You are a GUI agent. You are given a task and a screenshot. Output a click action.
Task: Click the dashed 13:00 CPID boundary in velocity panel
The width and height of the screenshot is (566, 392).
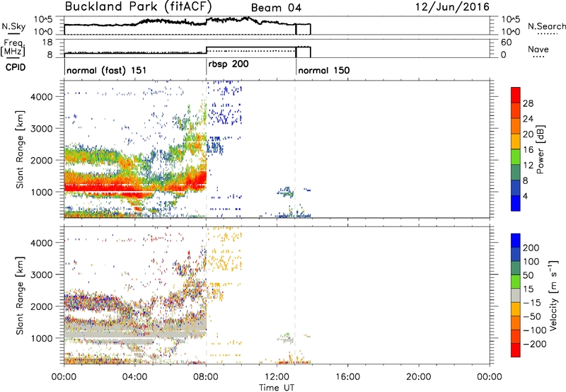[295, 294]
